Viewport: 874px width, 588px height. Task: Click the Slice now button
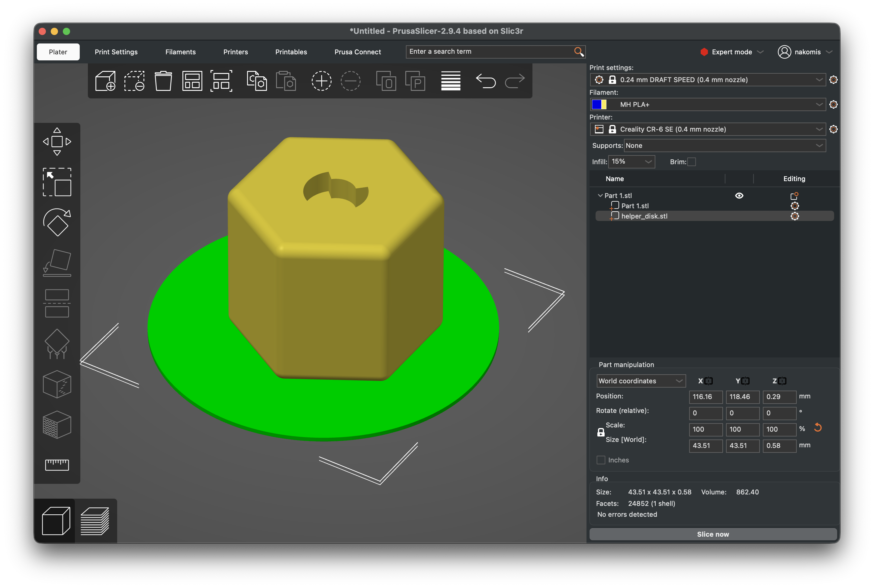713,534
